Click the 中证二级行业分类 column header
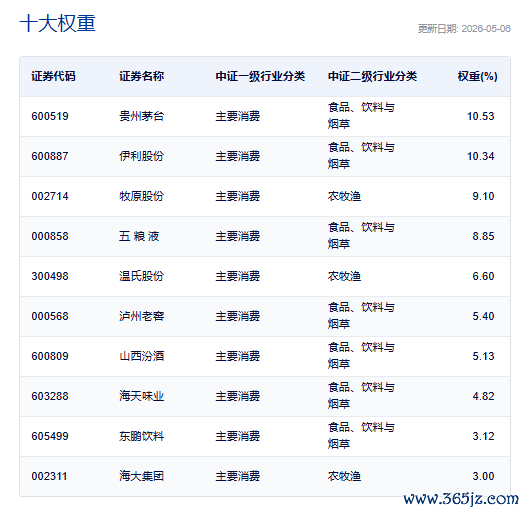The image size is (526, 514). click(x=372, y=76)
